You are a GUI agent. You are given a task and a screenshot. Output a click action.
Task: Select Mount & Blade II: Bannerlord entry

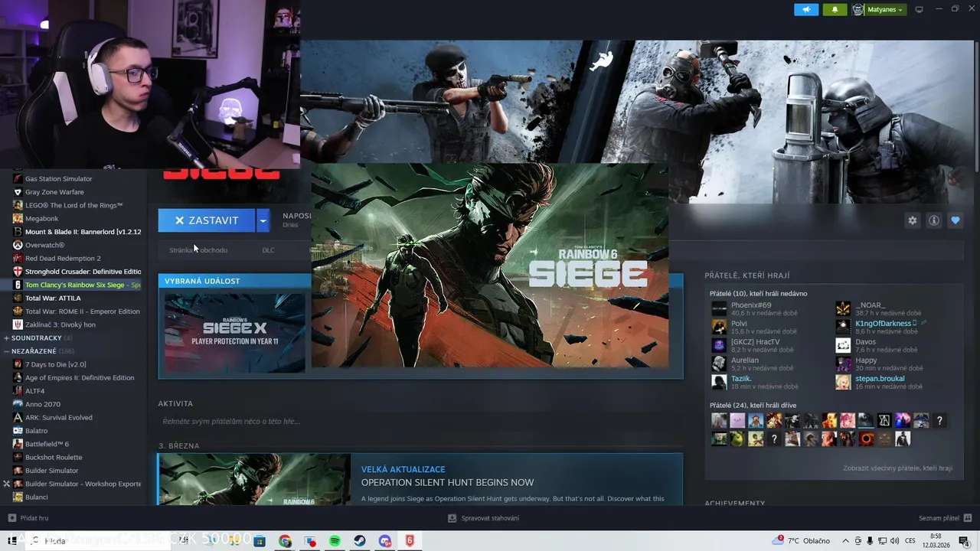[x=83, y=232]
